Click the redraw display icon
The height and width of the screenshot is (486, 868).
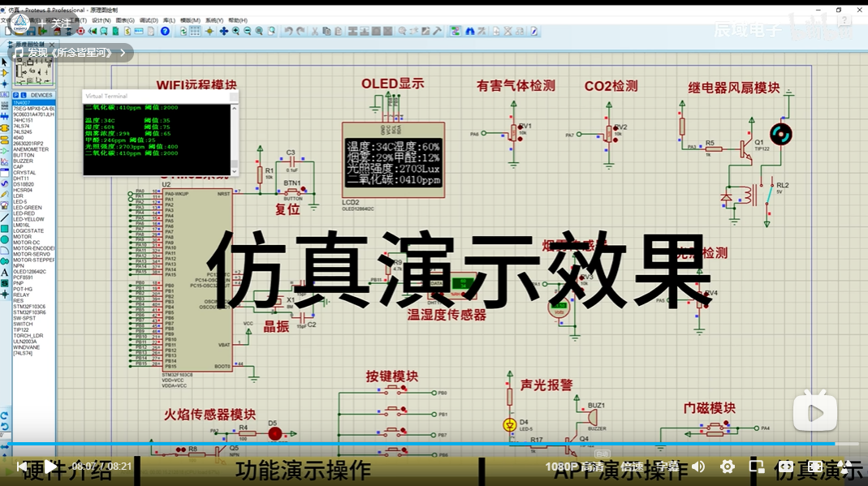(184, 32)
